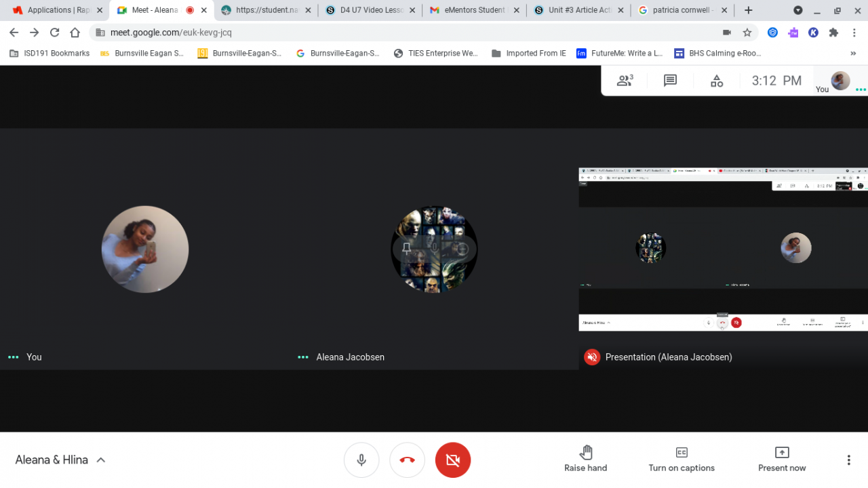Switch to the Unit #3 Article Activity tab
The width and height of the screenshot is (868, 488).
[x=578, y=10]
